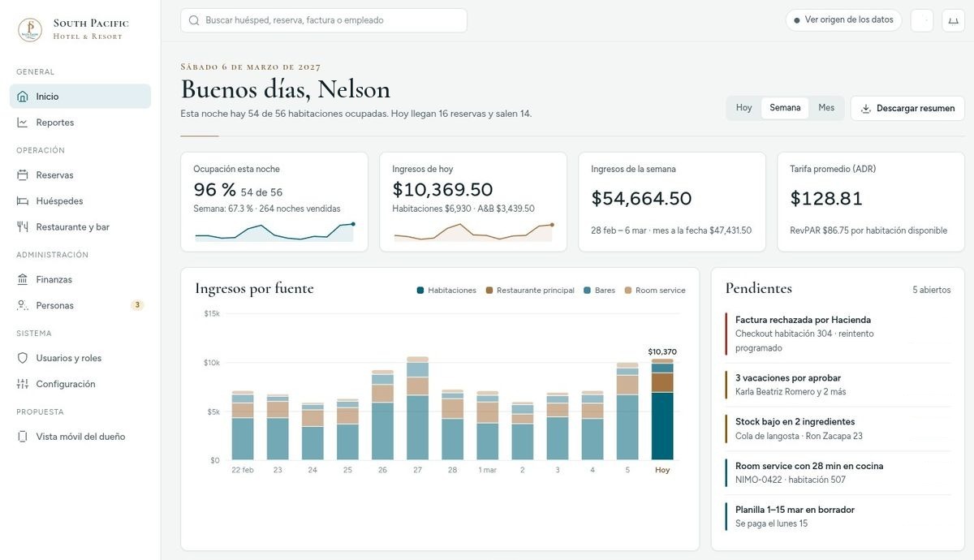The image size is (974, 560).
Task: Open Vista móvil del dueño
Action: [80, 437]
